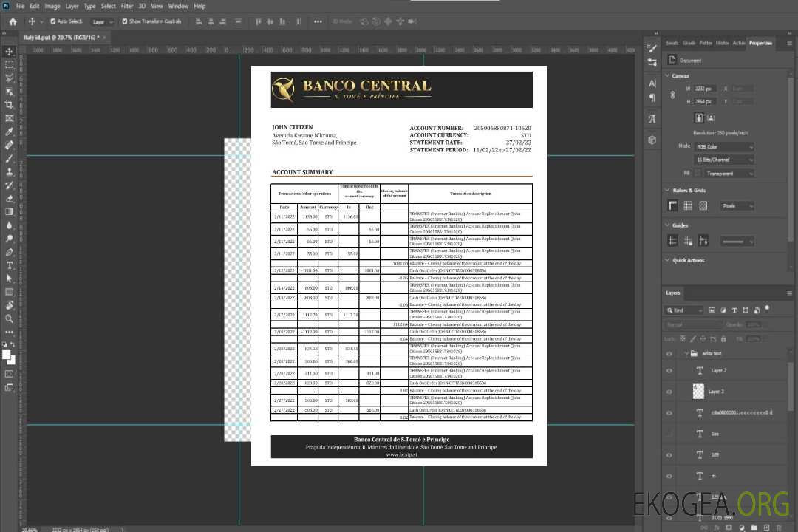Select the Frame tool
Viewport: 798px width, 532px height.
click(x=9, y=118)
